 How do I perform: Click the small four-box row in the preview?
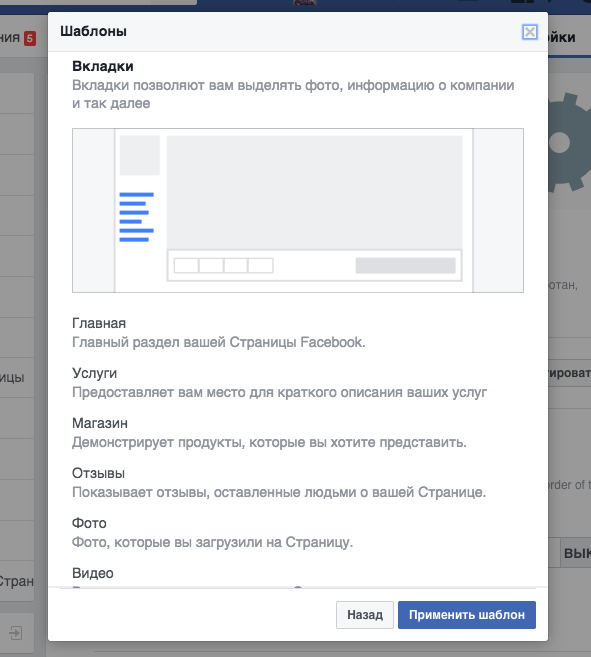(223, 266)
